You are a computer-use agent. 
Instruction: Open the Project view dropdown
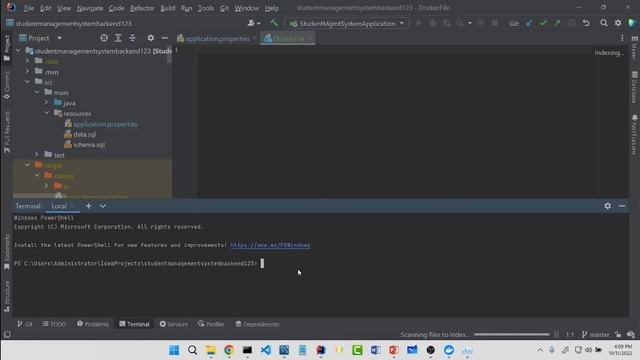40,38
